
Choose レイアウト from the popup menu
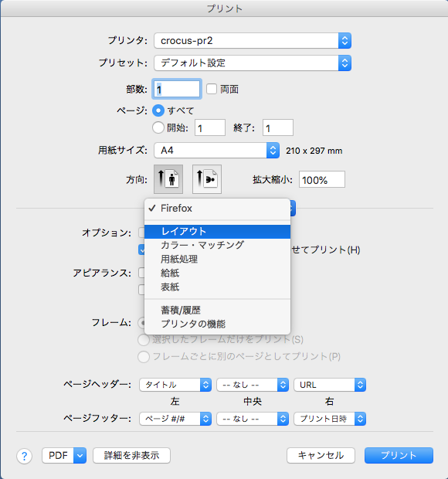click(x=217, y=232)
